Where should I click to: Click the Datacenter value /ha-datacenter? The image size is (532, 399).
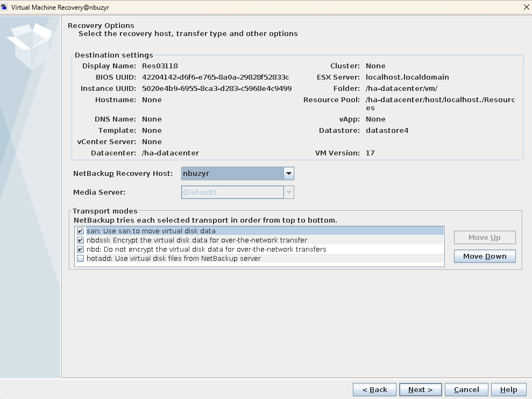tap(171, 153)
